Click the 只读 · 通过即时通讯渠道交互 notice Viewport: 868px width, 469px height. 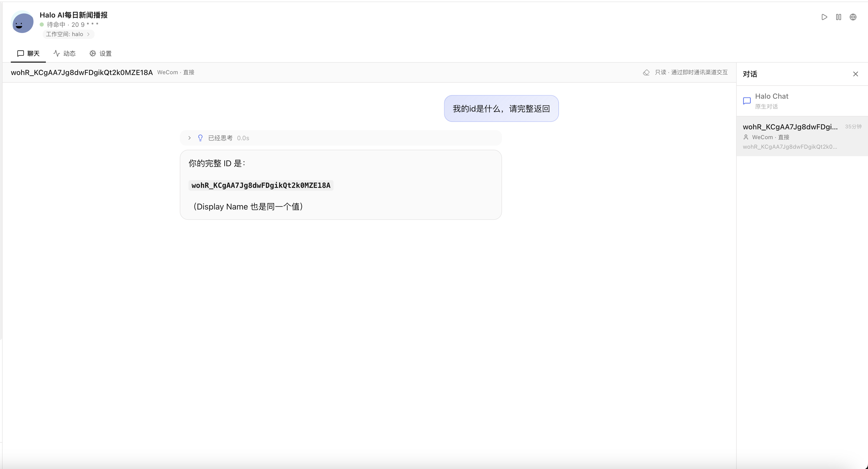point(691,72)
